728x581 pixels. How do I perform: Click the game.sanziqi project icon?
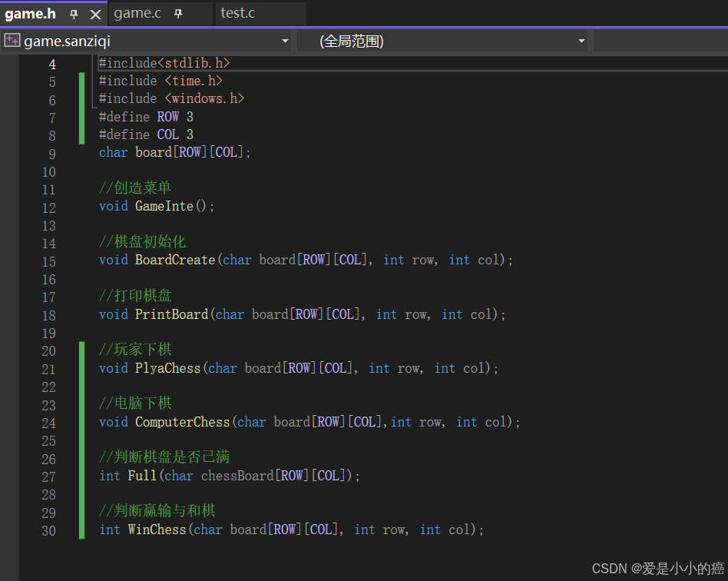(x=12, y=41)
